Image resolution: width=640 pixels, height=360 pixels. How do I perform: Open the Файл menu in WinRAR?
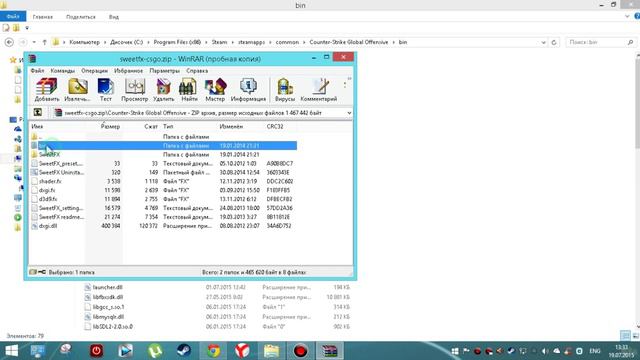pos(37,71)
